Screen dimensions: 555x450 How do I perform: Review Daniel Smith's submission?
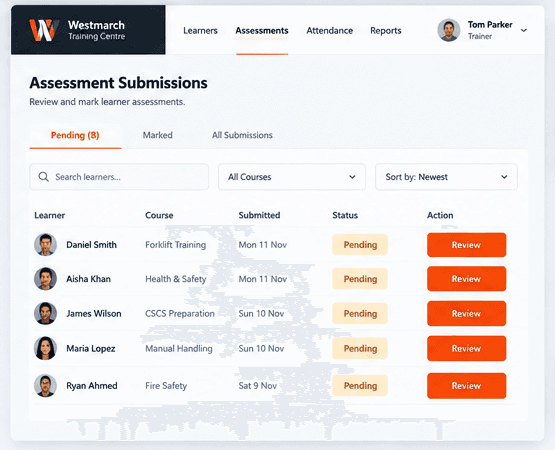tap(467, 245)
